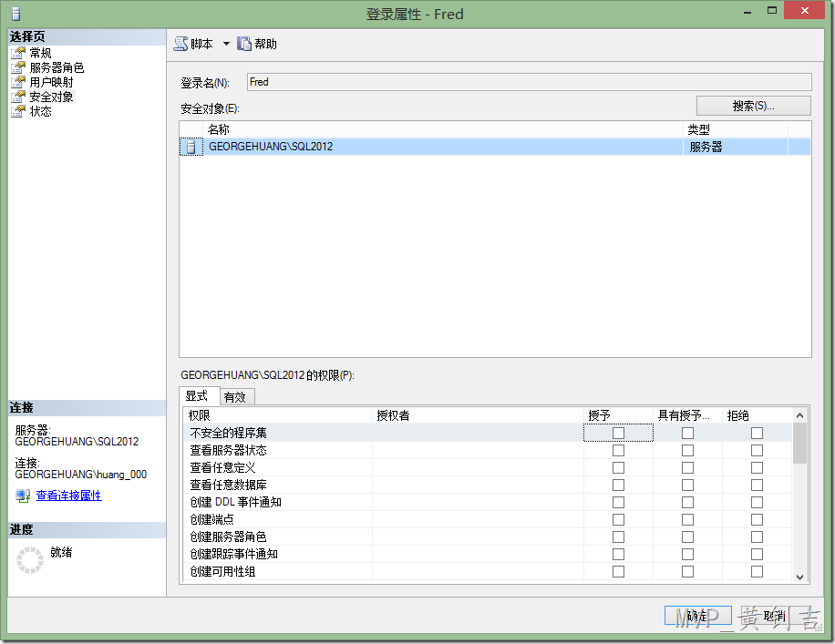The image size is (835, 644).
Task: Select the 查看任意数据库 permission row
Action: (488, 485)
